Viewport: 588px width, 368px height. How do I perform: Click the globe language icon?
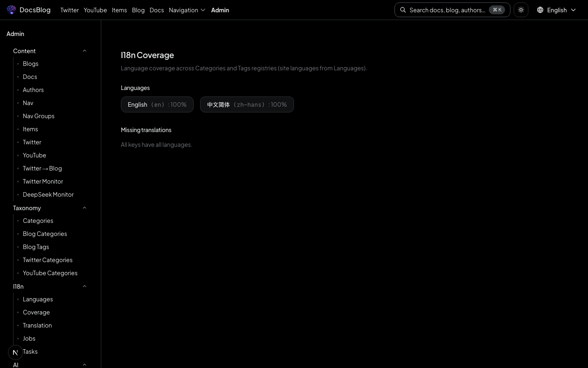pos(540,10)
